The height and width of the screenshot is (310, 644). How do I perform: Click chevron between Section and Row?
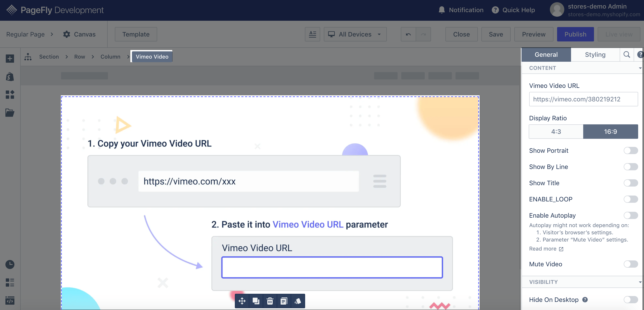(x=66, y=57)
